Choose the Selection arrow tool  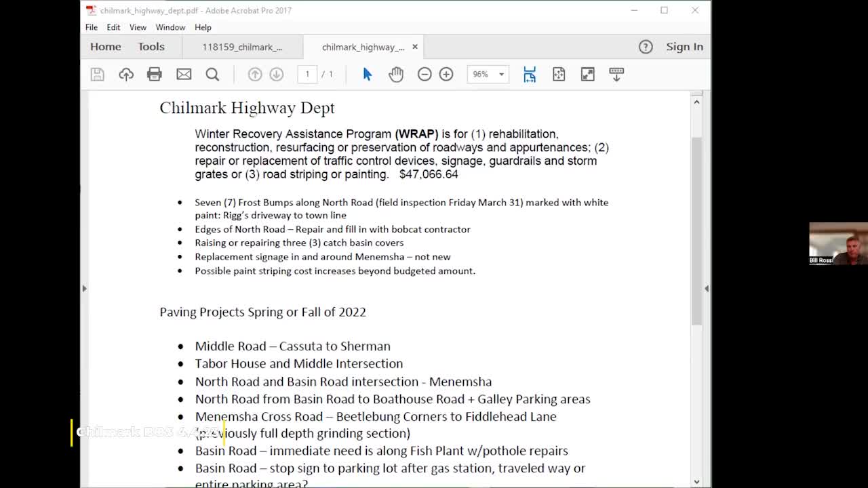coord(367,75)
